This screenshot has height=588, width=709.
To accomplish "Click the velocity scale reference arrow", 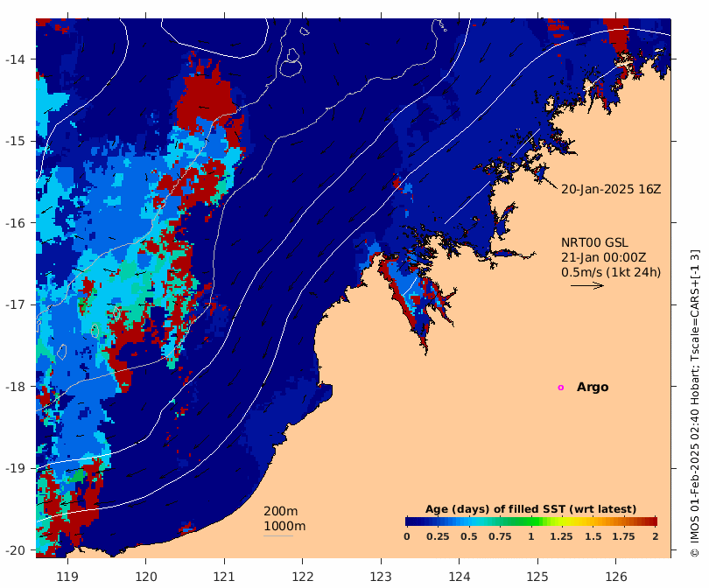I will pyautogui.click(x=587, y=285).
